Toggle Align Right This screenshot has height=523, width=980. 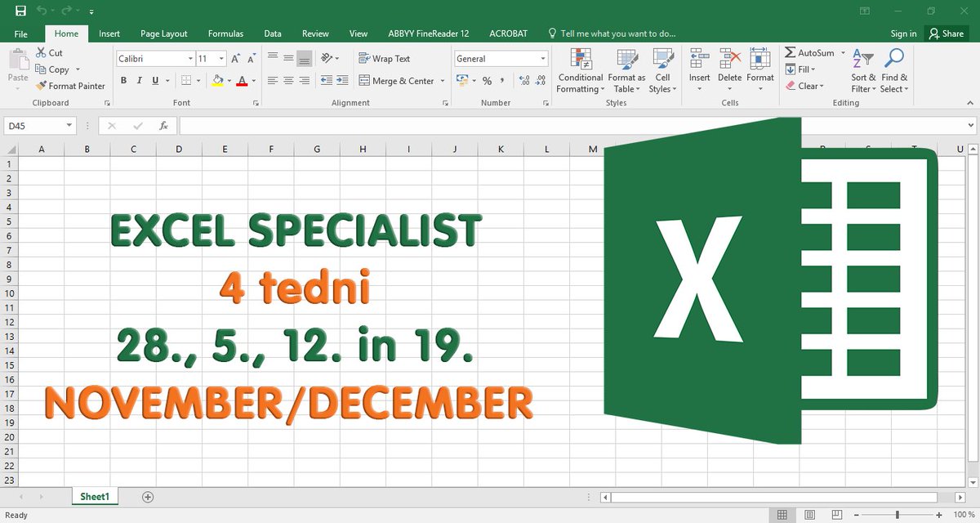pos(304,81)
